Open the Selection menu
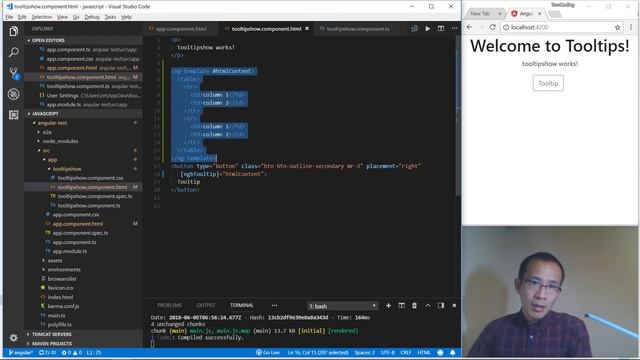Screen dimensions: 640x360 (42, 17)
